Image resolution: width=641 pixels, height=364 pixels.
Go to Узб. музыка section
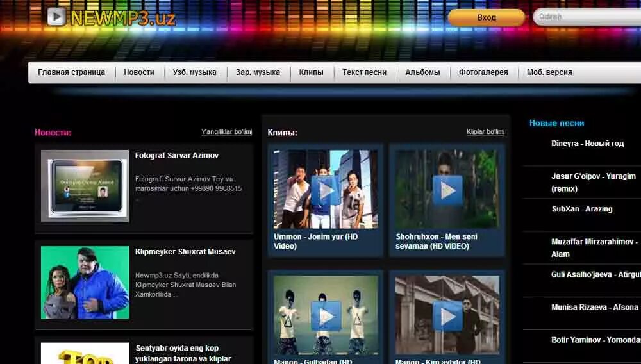195,72
